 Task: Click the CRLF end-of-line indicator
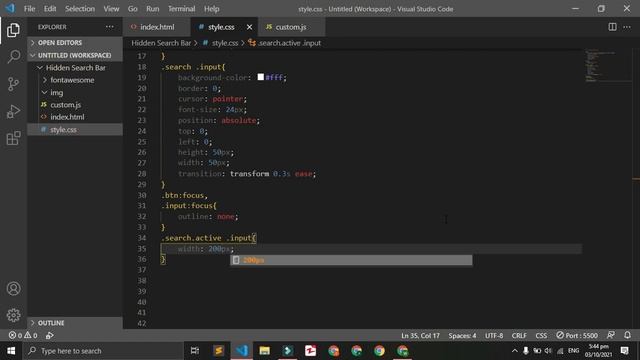pos(519,336)
